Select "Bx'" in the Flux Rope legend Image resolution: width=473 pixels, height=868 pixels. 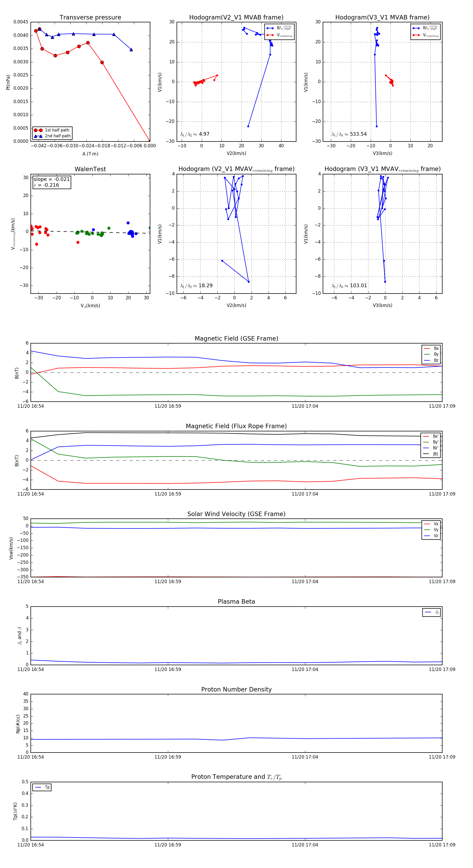point(431,436)
